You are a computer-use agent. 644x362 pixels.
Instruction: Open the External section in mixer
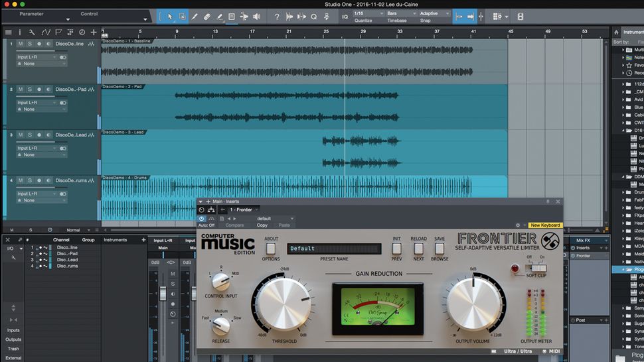(13, 358)
